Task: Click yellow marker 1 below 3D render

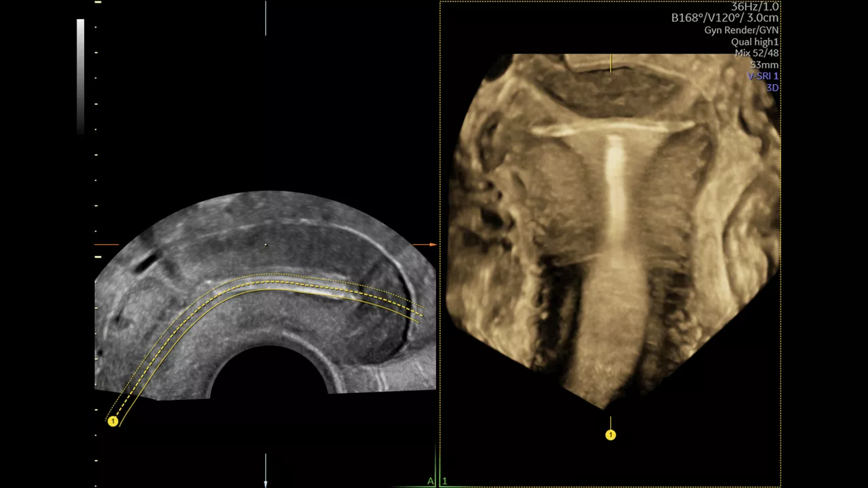Action: pos(610,435)
